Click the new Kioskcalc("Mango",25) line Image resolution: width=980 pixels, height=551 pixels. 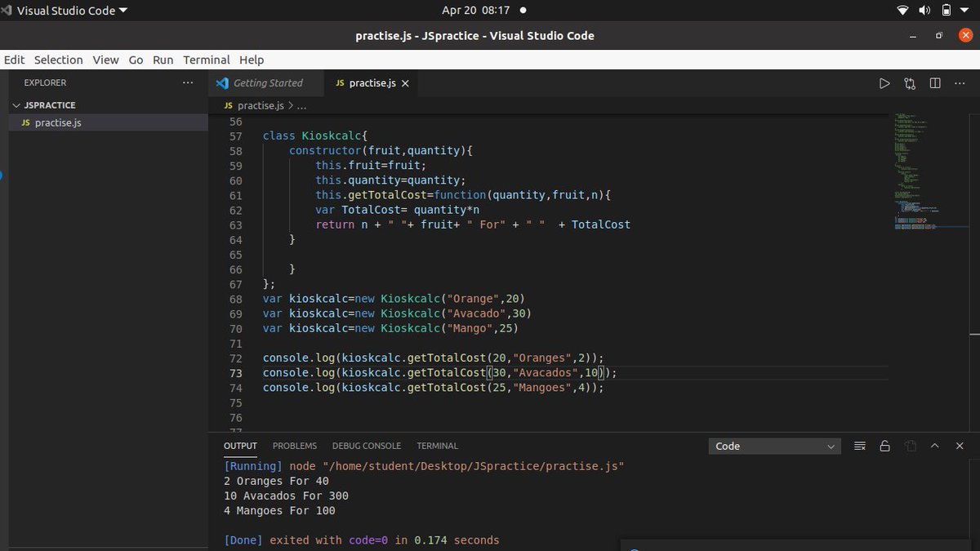pyautogui.click(x=390, y=328)
